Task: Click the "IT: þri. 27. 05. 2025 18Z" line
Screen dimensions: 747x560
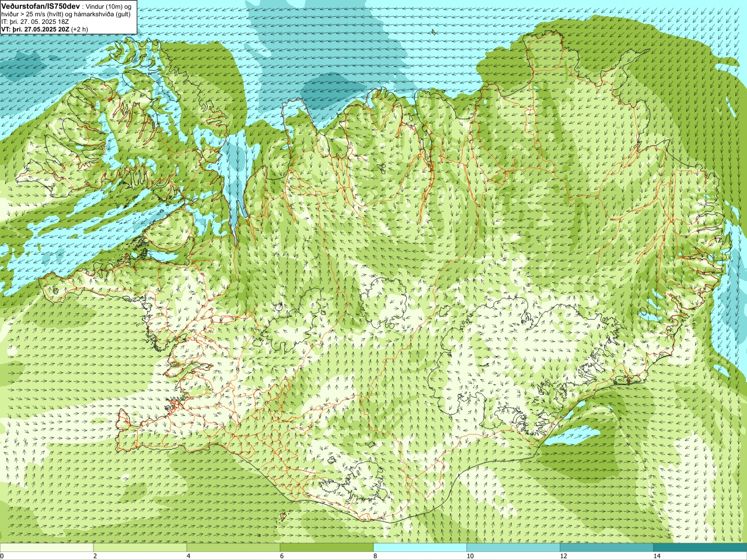Action: point(35,22)
